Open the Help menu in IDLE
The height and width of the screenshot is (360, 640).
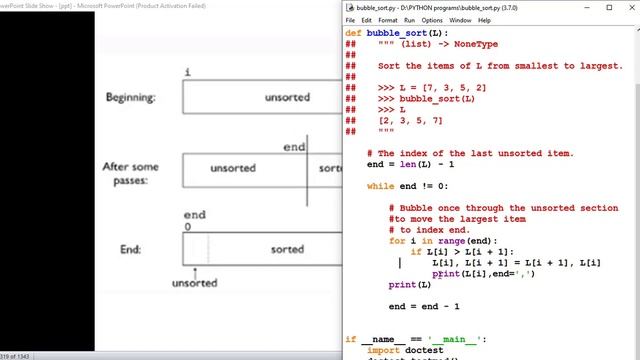484,20
